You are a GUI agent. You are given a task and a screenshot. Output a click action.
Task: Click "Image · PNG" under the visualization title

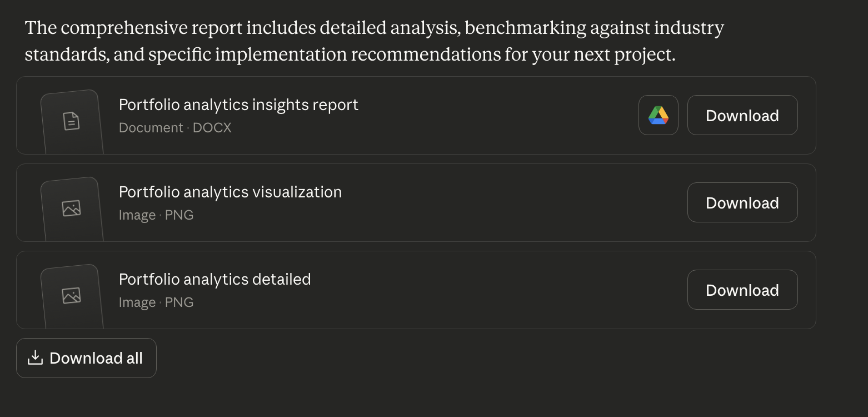(x=156, y=215)
